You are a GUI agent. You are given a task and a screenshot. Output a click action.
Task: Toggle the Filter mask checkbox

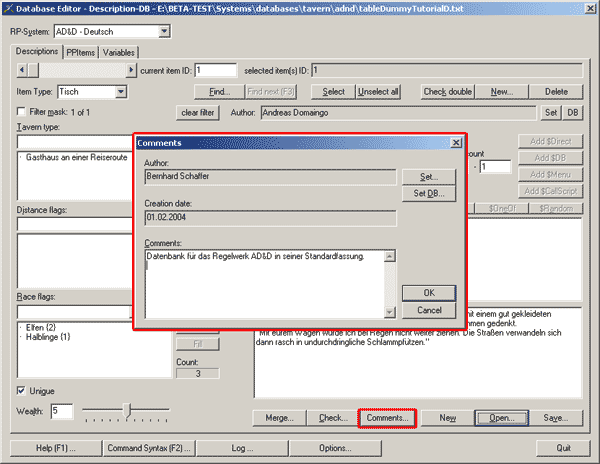[x=22, y=111]
